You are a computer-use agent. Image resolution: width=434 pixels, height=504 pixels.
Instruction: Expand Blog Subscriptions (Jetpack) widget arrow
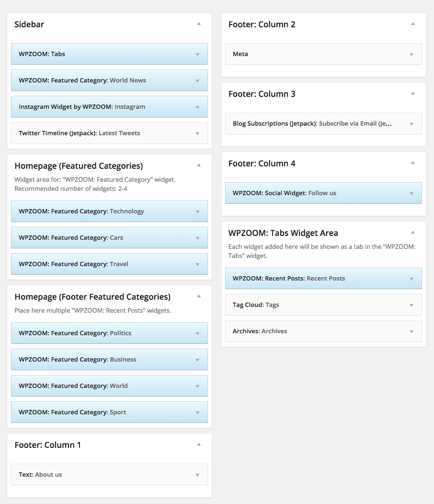[x=411, y=124]
